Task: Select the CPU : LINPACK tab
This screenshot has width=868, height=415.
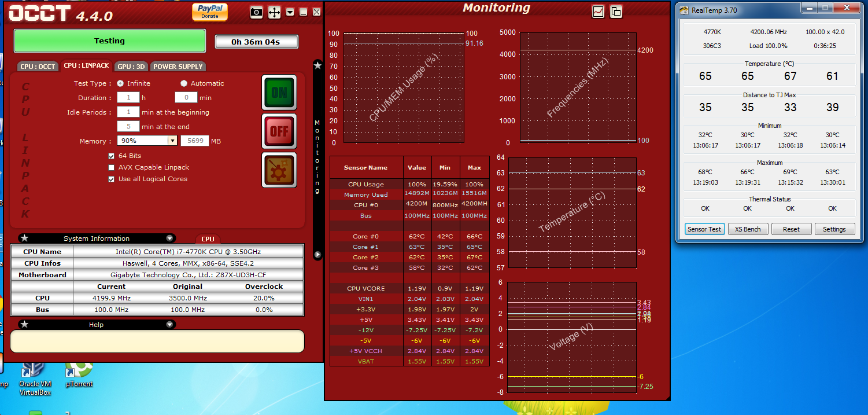Action: [x=86, y=67]
